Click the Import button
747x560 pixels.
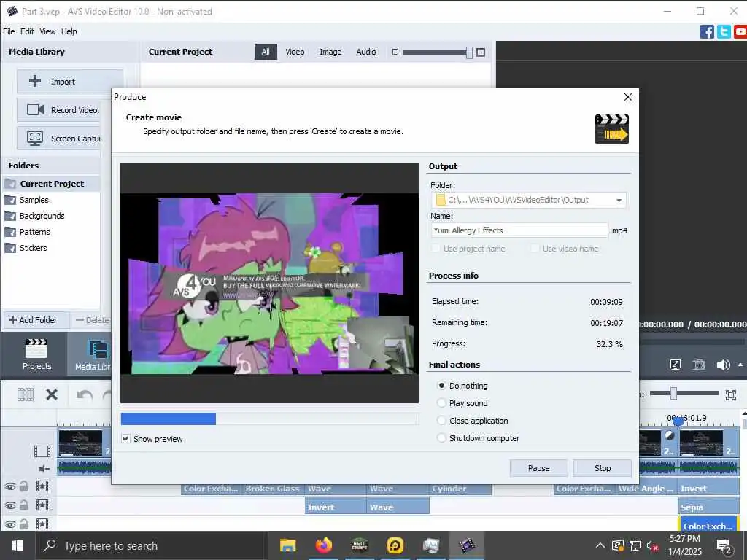(70, 82)
